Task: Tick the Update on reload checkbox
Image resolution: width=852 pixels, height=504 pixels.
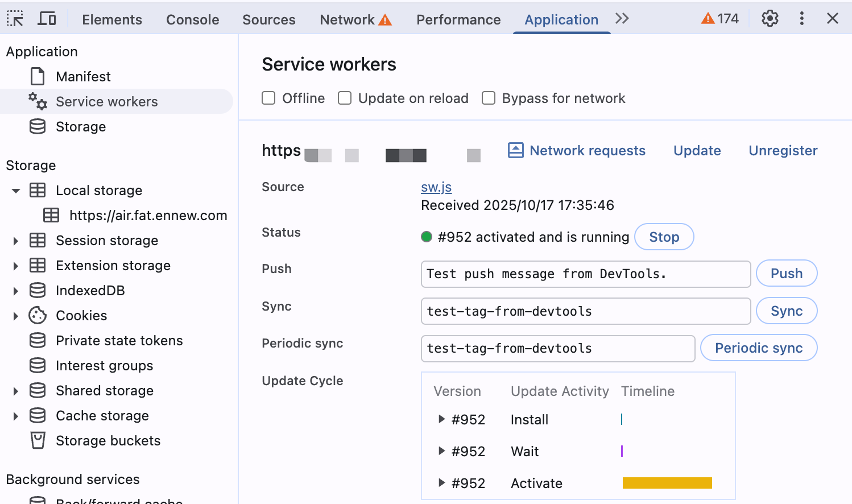Action: pyautogui.click(x=345, y=98)
